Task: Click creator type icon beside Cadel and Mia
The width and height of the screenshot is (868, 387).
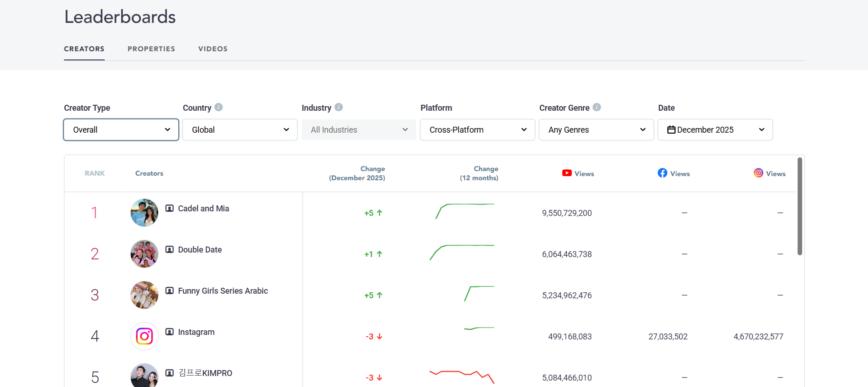Action: [x=170, y=209]
